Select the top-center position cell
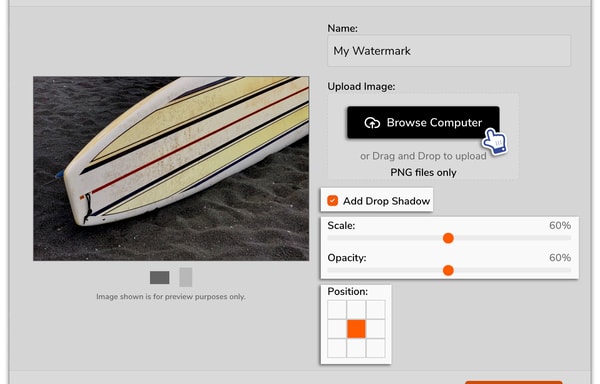Image resolution: width=600 pixels, height=384 pixels. pos(356,310)
